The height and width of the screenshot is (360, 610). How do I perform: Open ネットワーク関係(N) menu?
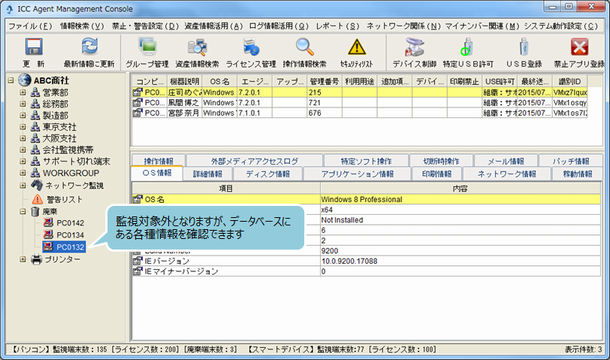point(403,26)
